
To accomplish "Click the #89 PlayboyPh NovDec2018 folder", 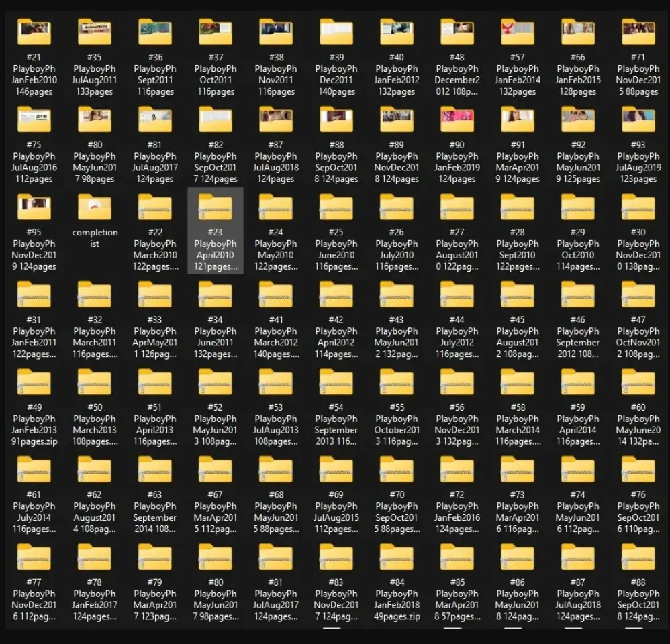I will tap(397, 119).
